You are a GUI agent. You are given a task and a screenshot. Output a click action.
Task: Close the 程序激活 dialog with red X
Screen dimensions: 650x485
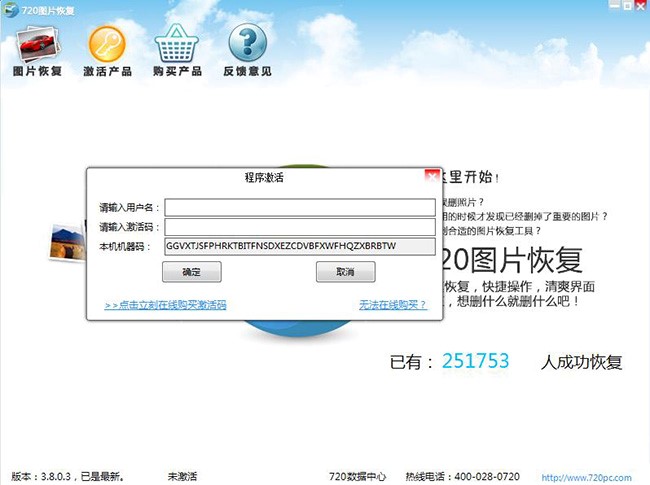[x=431, y=175]
